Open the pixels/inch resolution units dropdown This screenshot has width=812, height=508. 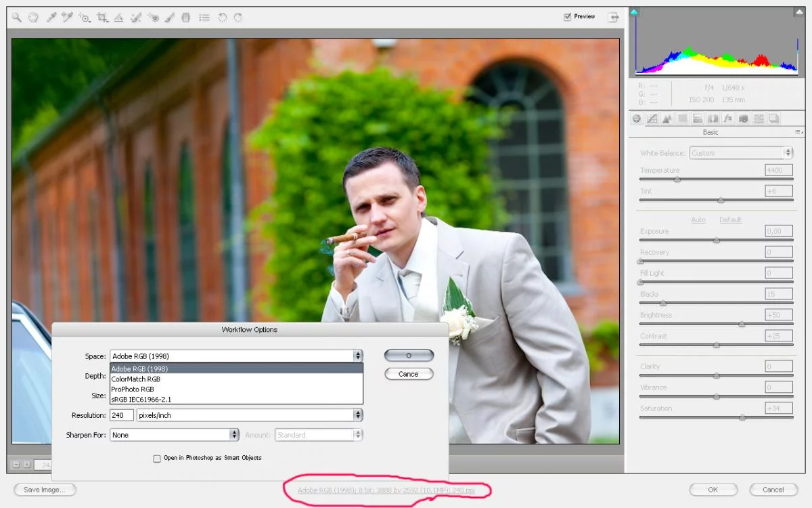tap(250, 415)
